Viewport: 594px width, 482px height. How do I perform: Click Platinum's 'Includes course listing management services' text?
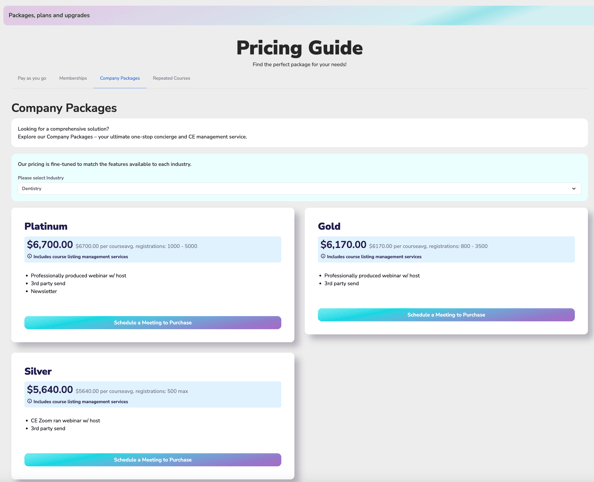coord(81,257)
